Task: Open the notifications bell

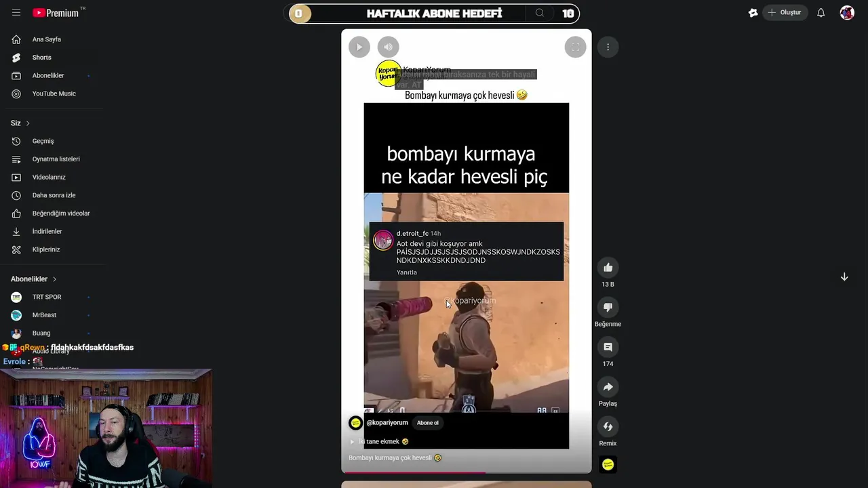Action: click(821, 12)
